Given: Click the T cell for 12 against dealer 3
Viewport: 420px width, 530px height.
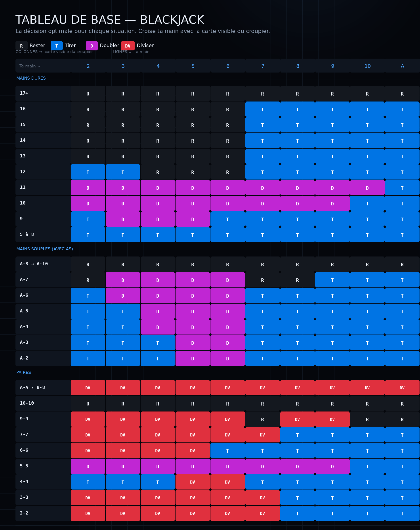Looking at the screenshot, I should 123,172.
